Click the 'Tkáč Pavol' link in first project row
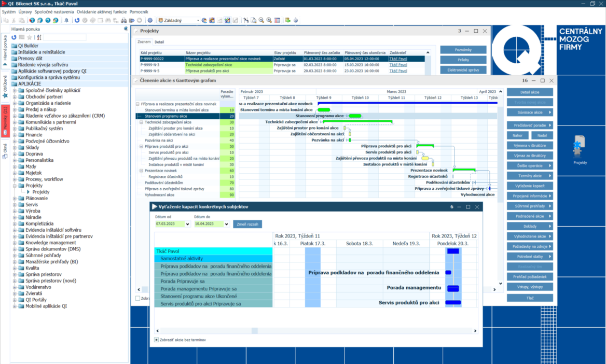606x364 pixels. [x=398, y=59]
